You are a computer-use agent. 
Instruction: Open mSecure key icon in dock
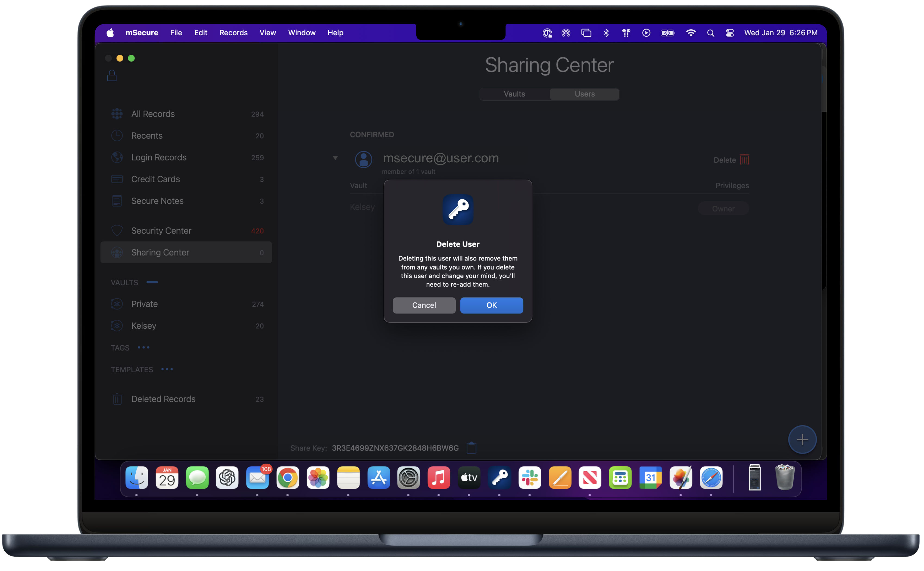[x=500, y=478]
